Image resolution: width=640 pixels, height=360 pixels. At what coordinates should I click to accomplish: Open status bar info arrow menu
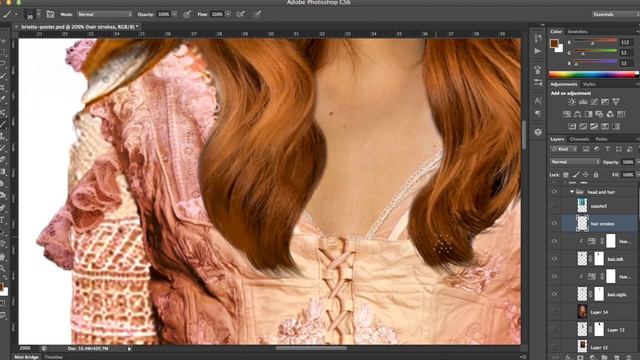(129, 349)
